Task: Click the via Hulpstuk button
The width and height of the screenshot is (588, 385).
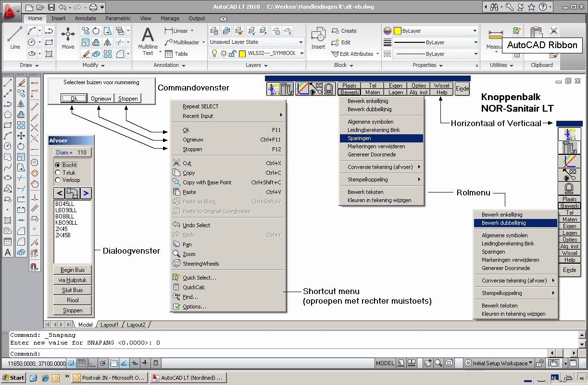Action: (73, 280)
